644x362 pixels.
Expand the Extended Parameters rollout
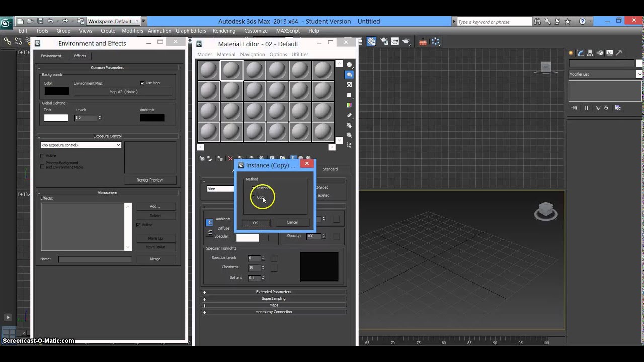(x=273, y=292)
